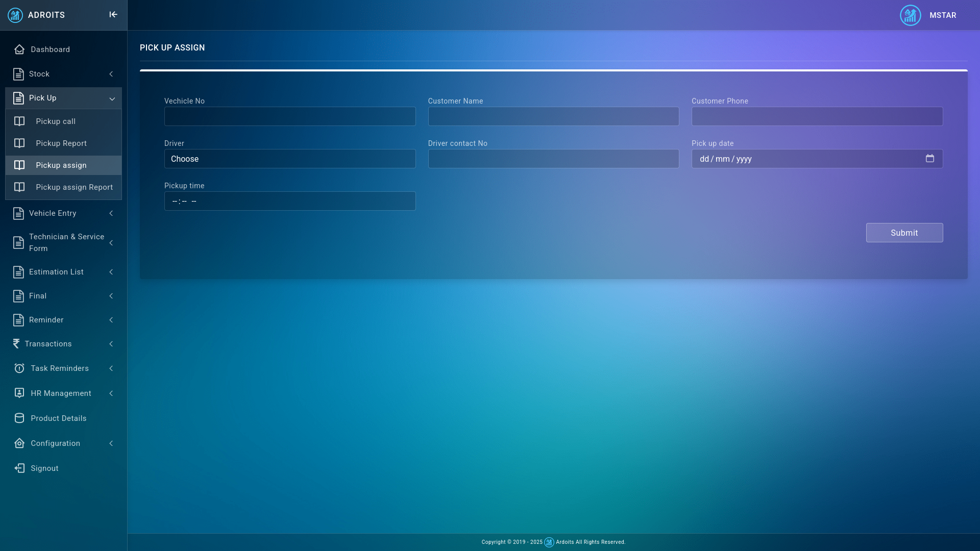Open Pickup Report menu item
Viewport: 980px width, 551px height.
(x=61, y=143)
